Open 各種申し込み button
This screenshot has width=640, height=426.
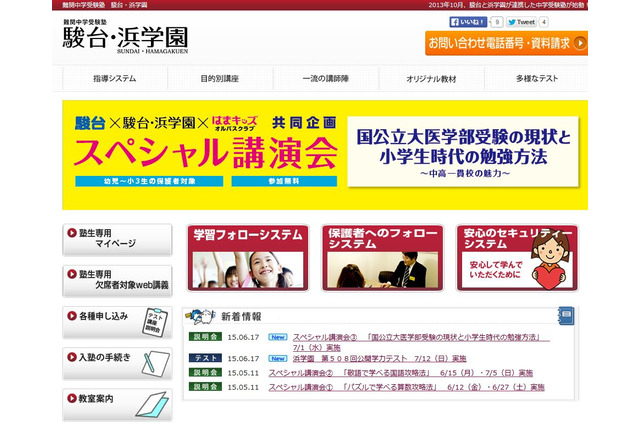117,322
